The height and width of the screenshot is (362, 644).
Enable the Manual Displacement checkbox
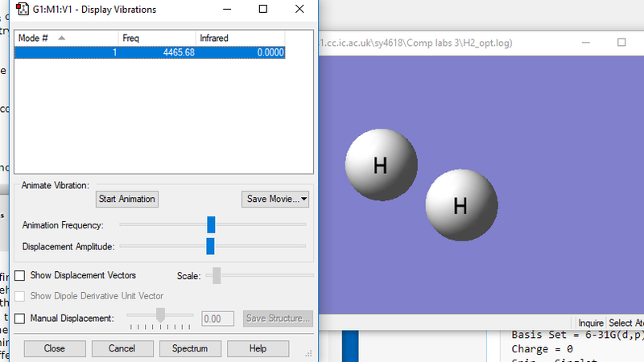19,319
